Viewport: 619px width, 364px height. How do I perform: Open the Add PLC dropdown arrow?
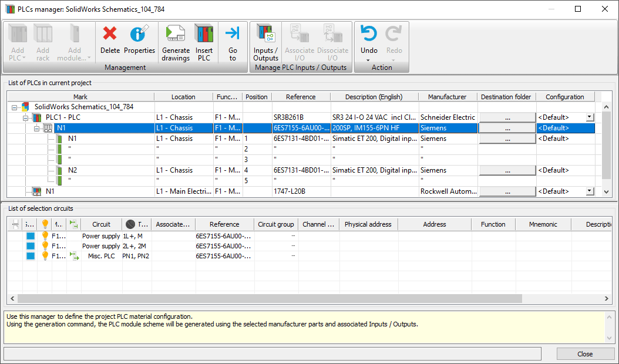(23, 58)
